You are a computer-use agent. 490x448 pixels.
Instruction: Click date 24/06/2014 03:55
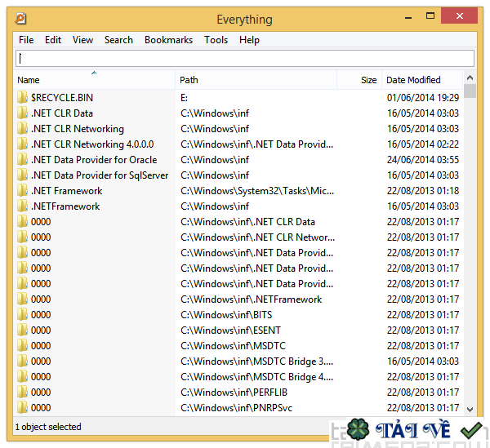tap(423, 159)
